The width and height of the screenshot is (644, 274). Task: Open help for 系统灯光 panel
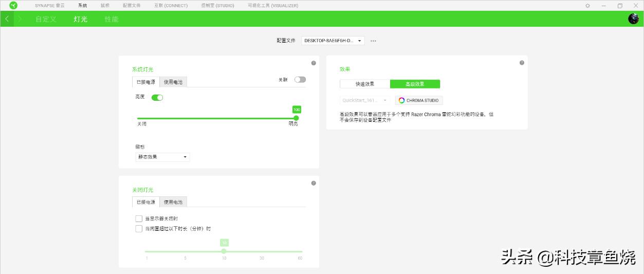(x=314, y=63)
